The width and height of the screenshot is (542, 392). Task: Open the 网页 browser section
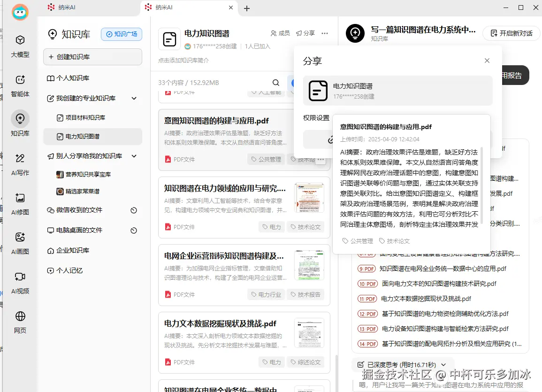point(20,322)
